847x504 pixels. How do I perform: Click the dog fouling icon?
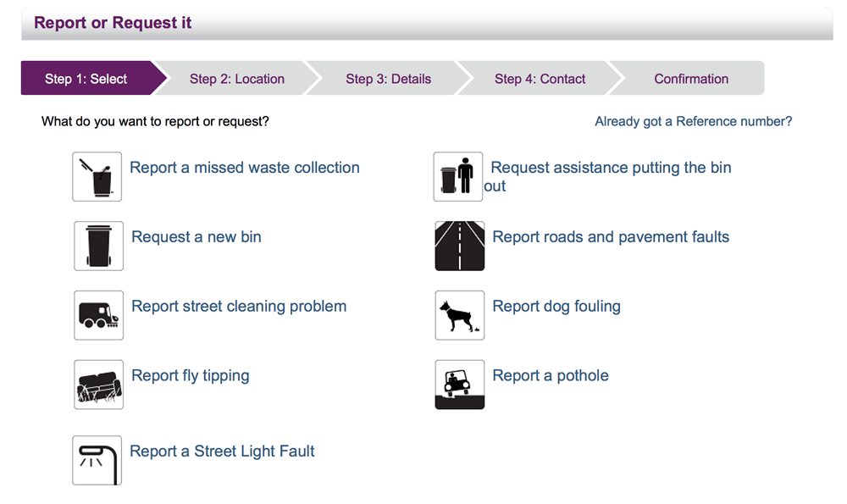point(460,315)
